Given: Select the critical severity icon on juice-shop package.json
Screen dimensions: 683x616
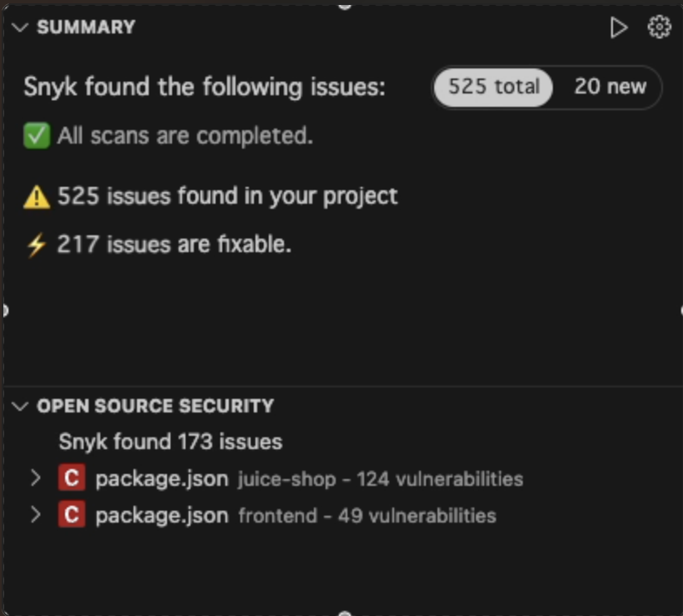Looking at the screenshot, I should (73, 478).
